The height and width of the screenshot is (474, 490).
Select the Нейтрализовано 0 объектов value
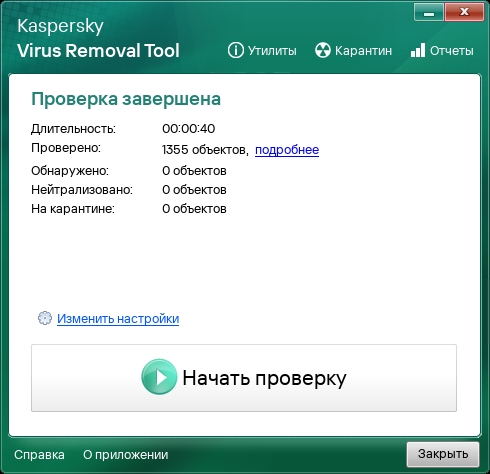[x=194, y=190]
